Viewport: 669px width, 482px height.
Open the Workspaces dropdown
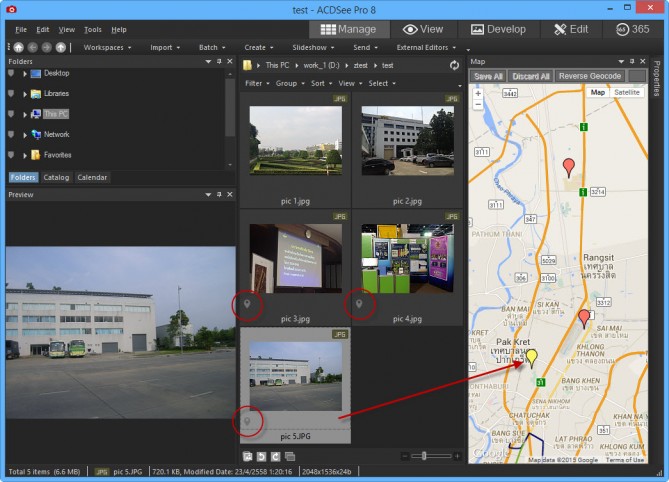[x=107, y=47]
